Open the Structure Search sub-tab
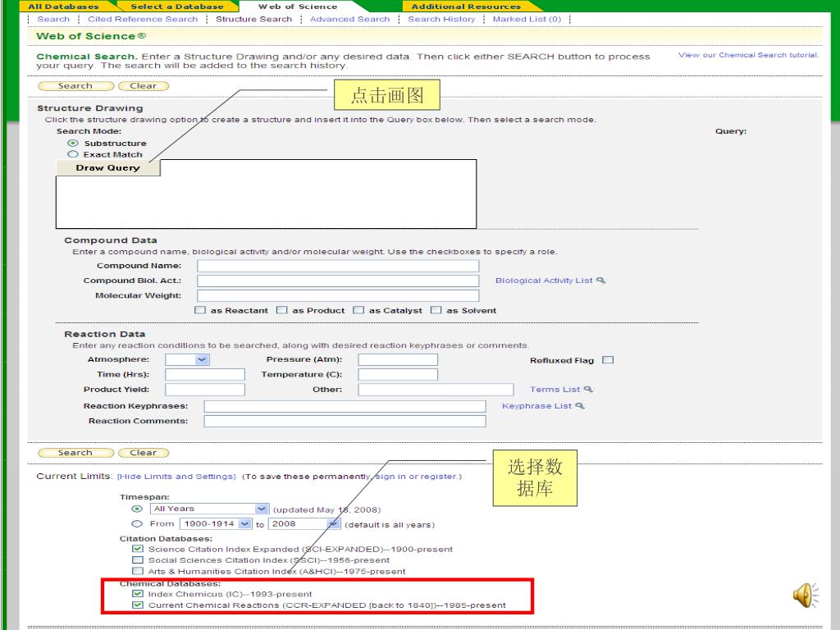Screen dimensions: 840x630 (254, 20)
